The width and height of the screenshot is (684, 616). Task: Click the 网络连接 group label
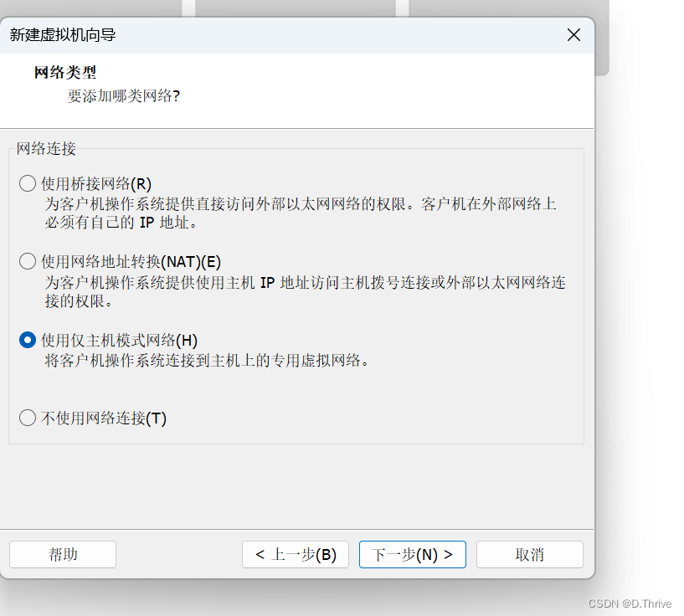click(41, 148)
